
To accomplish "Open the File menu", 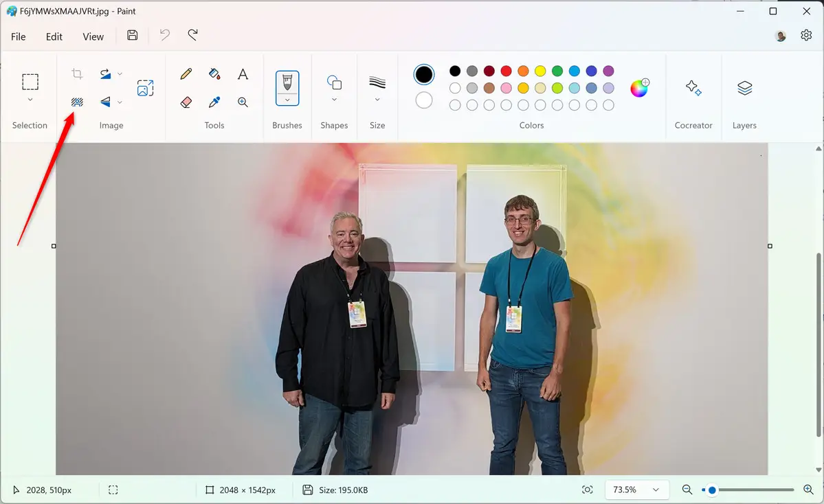I will click(x=19, y=36).
